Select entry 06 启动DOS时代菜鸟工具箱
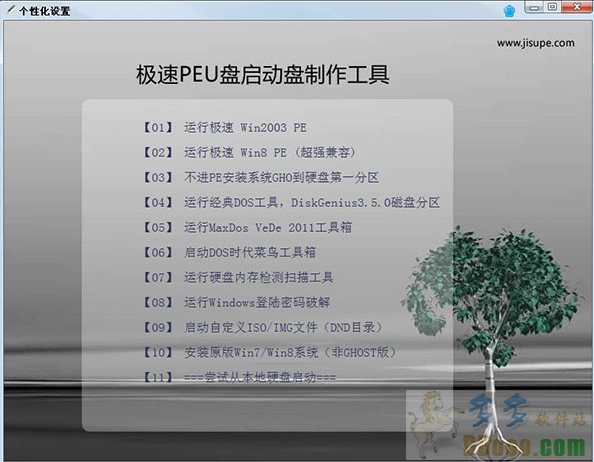 click(x=229, y=253)
